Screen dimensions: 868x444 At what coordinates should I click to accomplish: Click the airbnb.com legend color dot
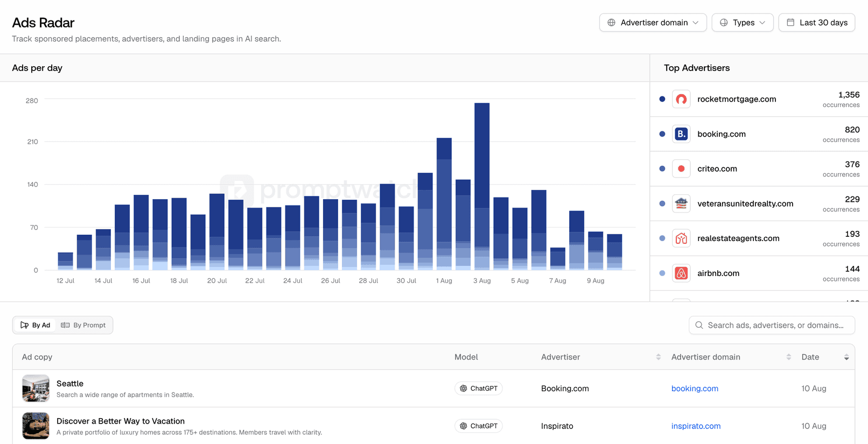(x=662, y=273)
